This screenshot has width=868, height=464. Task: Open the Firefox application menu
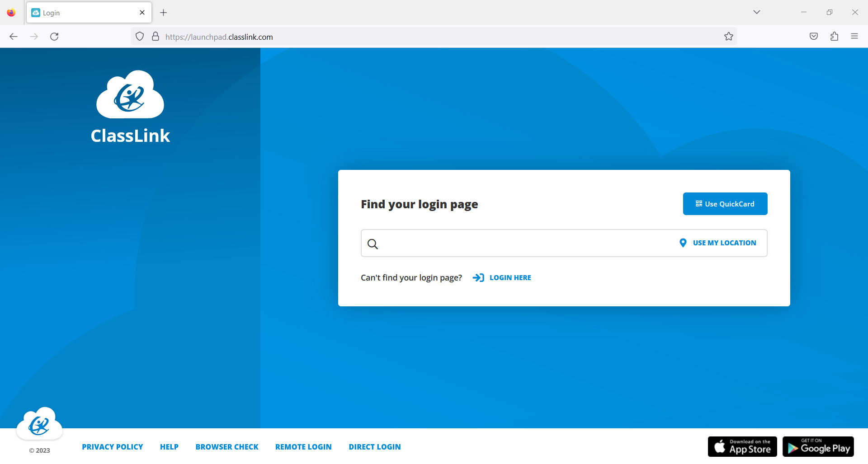click(854, 36)
